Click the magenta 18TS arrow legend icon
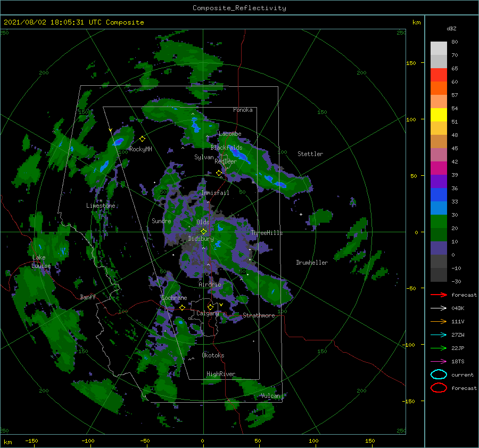The height and width of the screenshot is (448, 479). 439,361
